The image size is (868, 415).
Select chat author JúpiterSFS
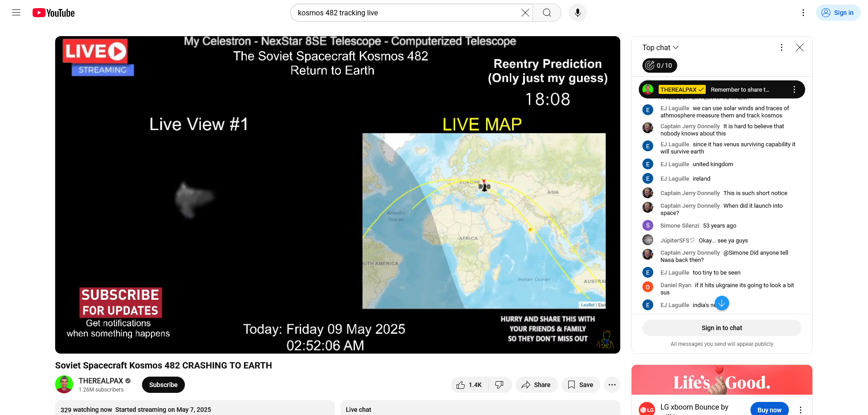tap(677, 240)
